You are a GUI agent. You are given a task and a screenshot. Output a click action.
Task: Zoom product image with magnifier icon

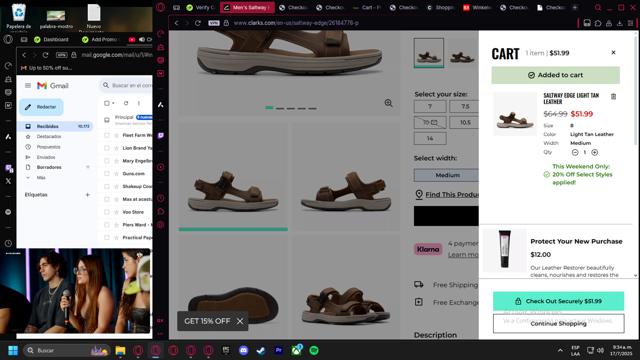coord(388,103)
